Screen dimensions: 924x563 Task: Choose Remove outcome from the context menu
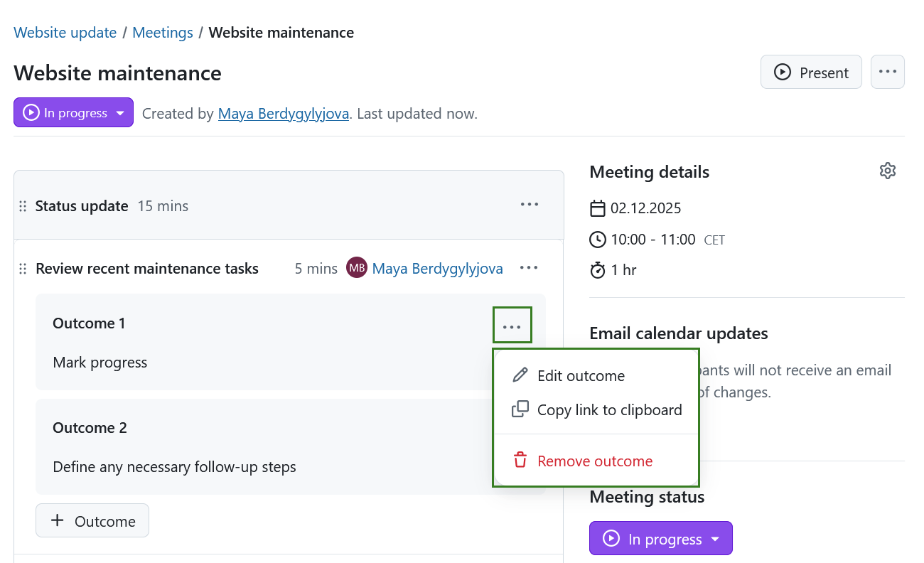596,461
